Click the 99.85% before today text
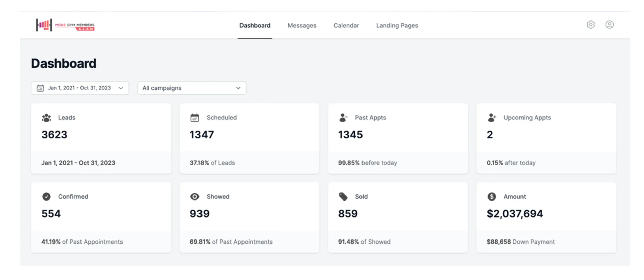 click(367, 163)
